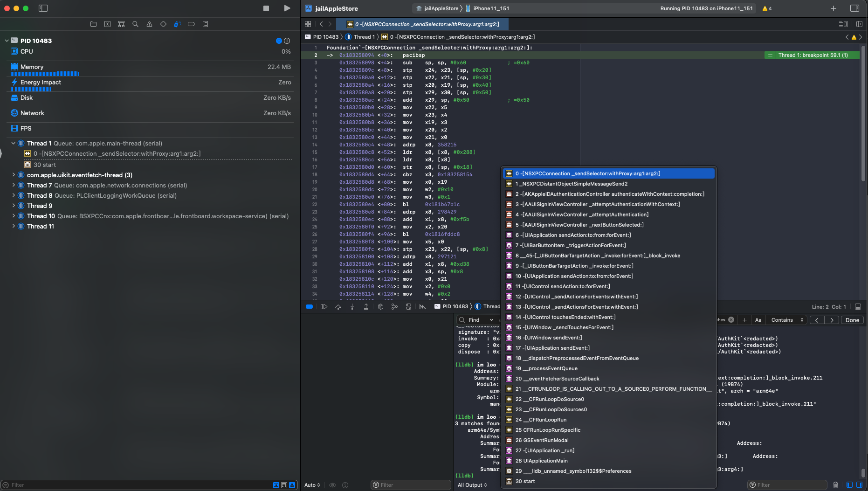Image resolution: width=868 pixels, height=491 pixels.
Task: Toggle the navigator sidebar button
Action: [43, 8]
